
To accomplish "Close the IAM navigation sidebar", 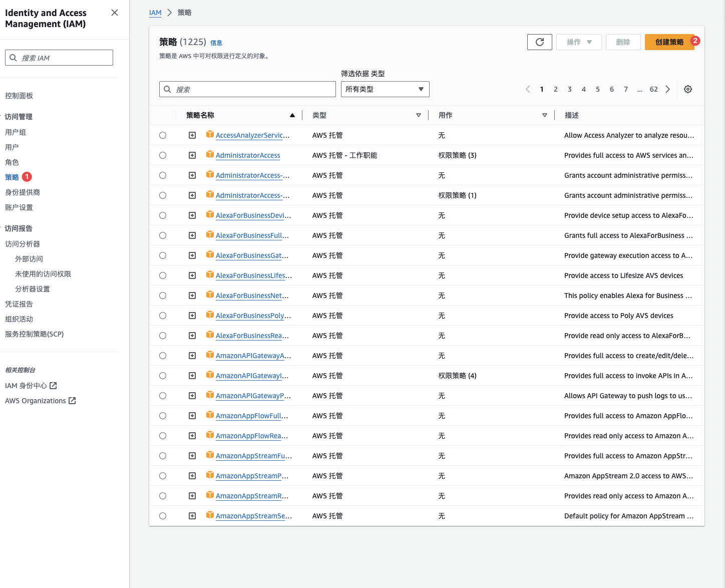I will click(x=115, y=13).
